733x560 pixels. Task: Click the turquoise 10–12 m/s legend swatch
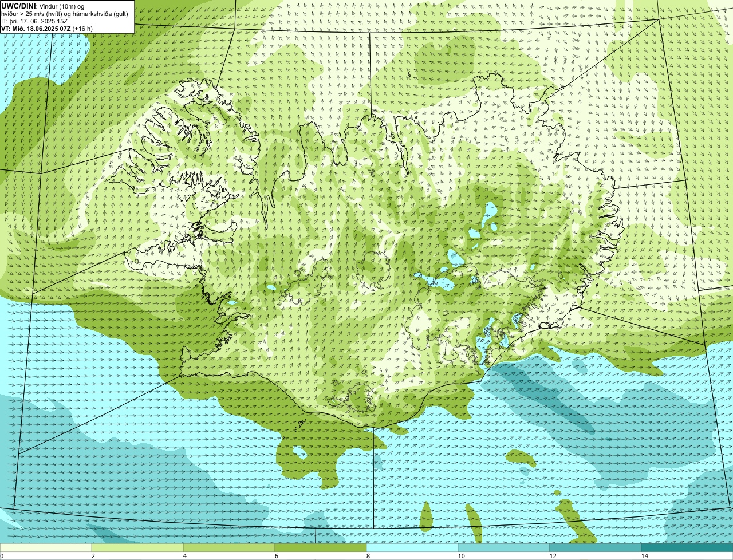[504, 547]
